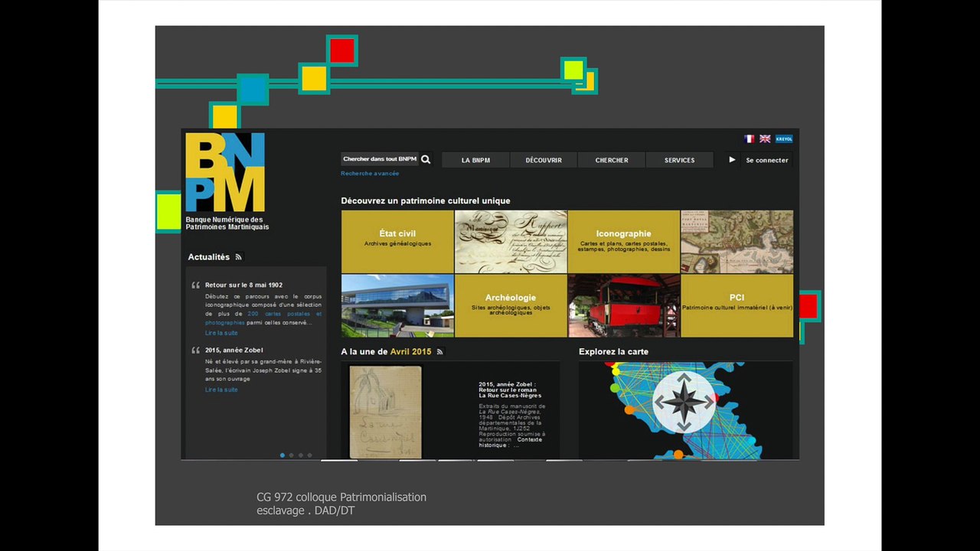
Task: Switch language with the UK flag
Action: click(765, 139)
